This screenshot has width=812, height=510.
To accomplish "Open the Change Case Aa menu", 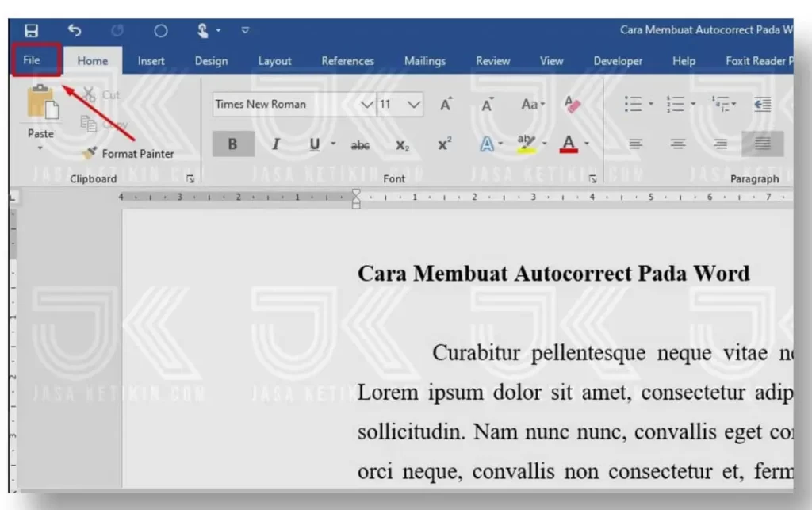I will (x=533, y=105).
